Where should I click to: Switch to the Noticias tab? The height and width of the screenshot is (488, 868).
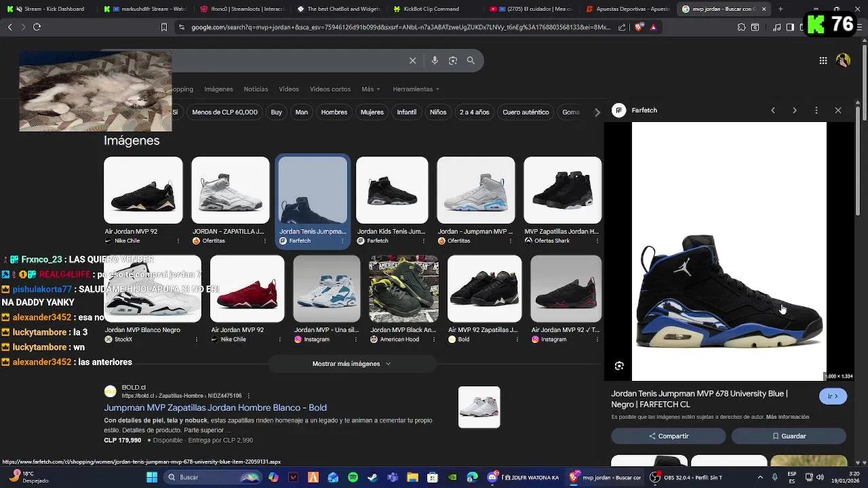pyautogui.click(x=256, y=89)
